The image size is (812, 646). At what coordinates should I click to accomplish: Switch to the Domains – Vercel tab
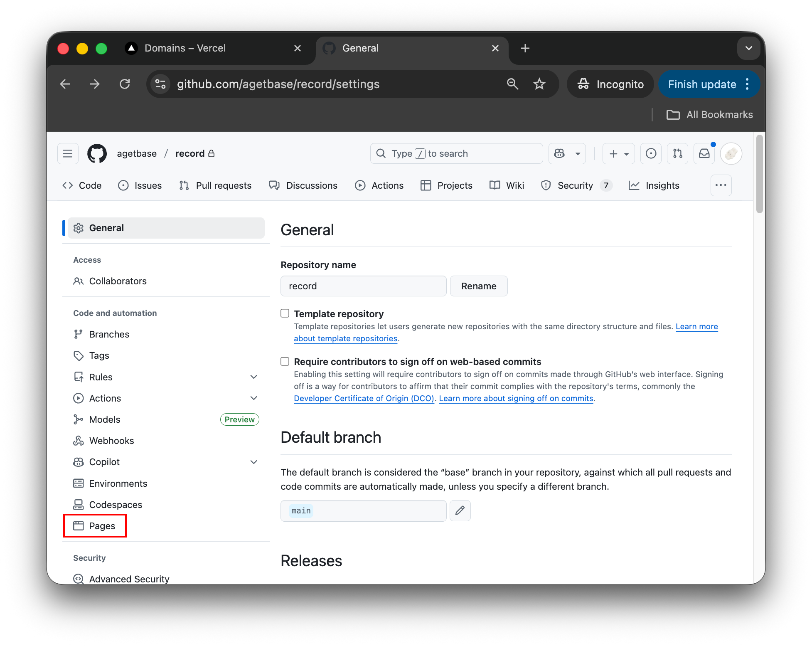click(x=185, y=48)
